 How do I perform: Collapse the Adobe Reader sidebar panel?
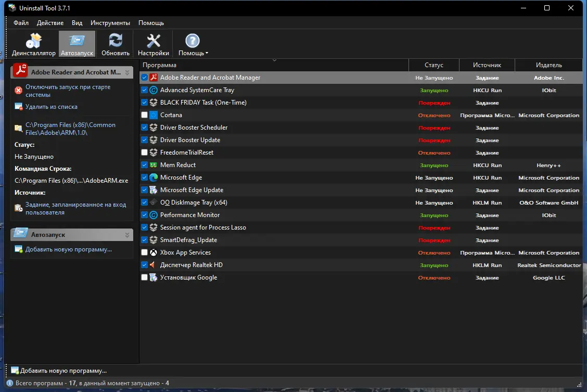click(127, 72)
